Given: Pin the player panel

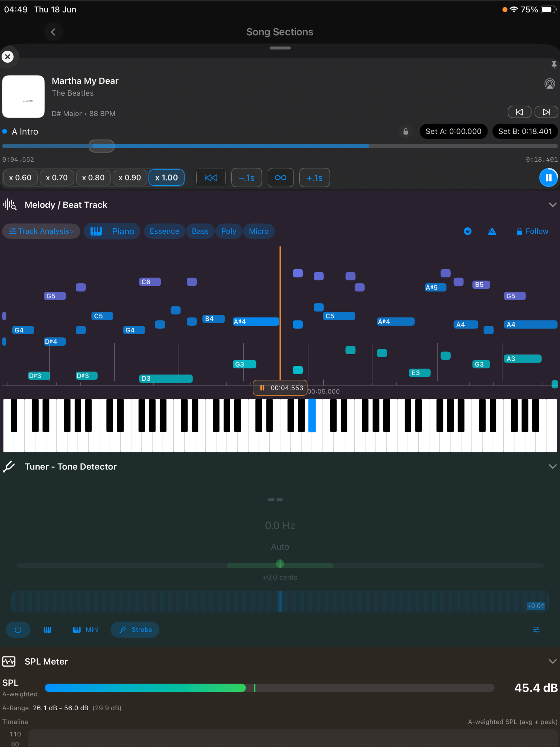Looking at the screenshot, I should coord(554,65).
